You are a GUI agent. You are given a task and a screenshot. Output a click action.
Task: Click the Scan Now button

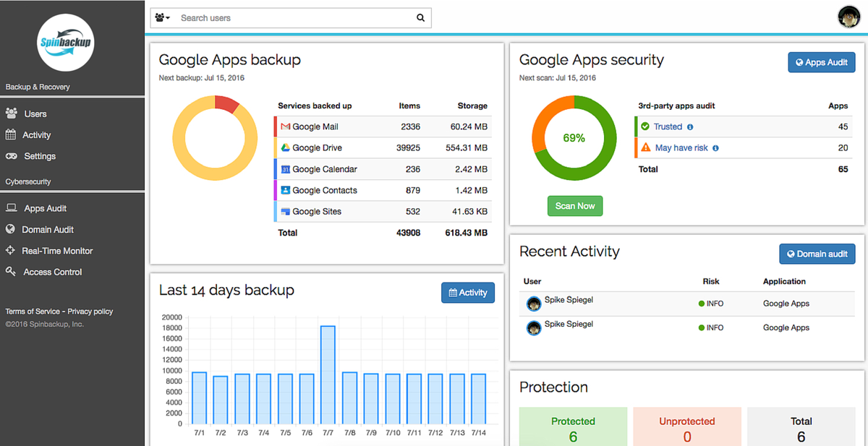[x=575, y=206]
